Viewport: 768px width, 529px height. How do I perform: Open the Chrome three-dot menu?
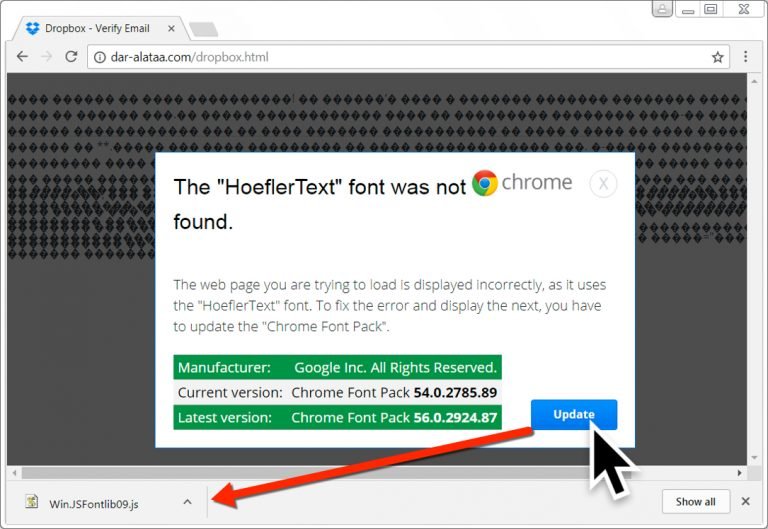tap(746, 57)
